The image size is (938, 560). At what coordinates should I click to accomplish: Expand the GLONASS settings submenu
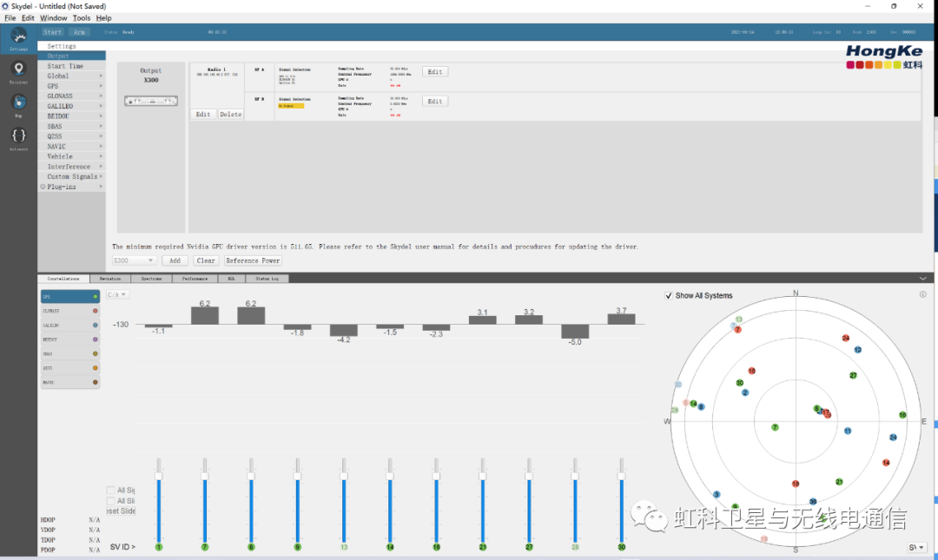[x=72, y=96]
